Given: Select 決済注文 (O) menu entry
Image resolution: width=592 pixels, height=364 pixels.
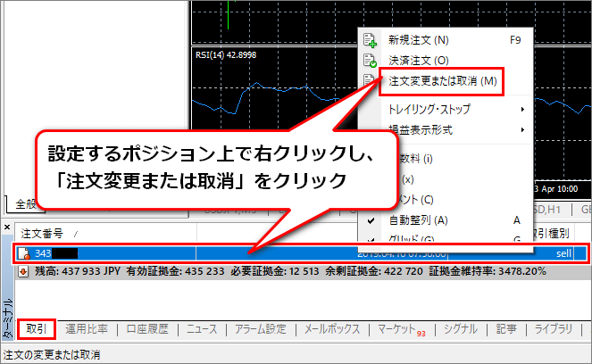Looking at the screenshot, I should [418, 61].
